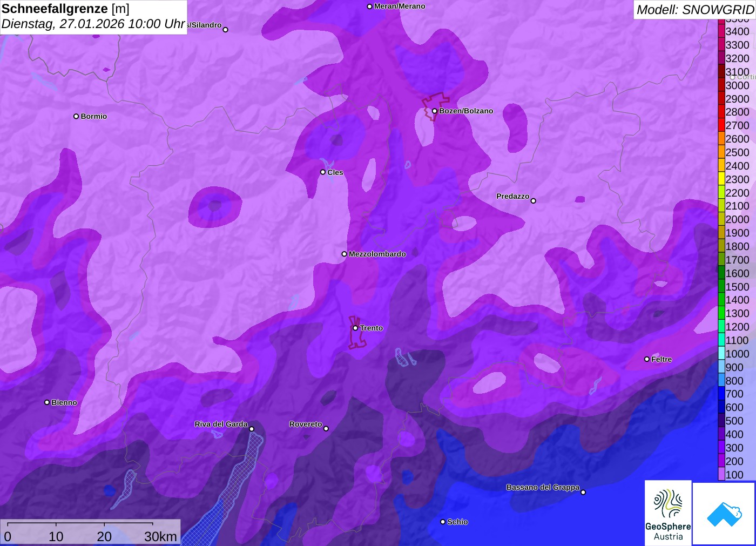Select the Bozen/Bolzano city marker
This screenshot has width=756, height=546.
click(434, 111)
